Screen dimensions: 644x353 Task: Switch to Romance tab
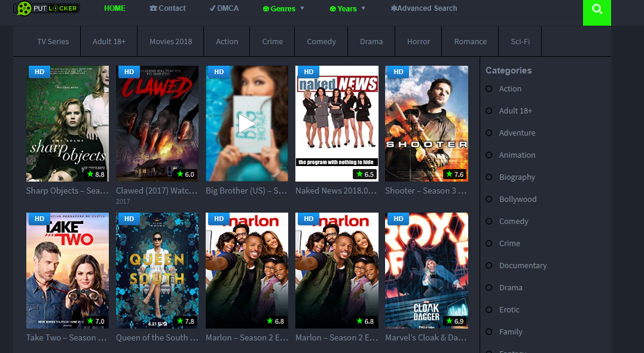tap(470, 41)
